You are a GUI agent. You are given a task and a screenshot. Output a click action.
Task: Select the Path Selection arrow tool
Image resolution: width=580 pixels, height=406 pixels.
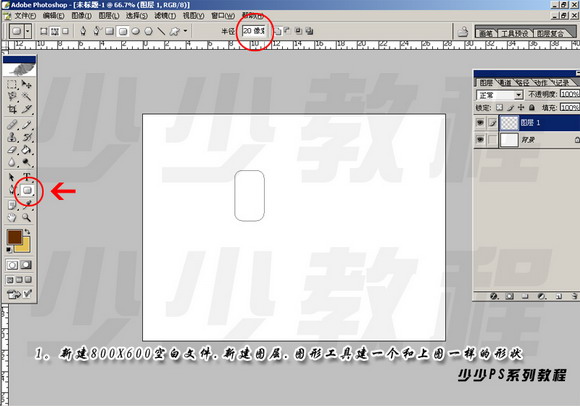pyautogui.click(x=12, y=177)
